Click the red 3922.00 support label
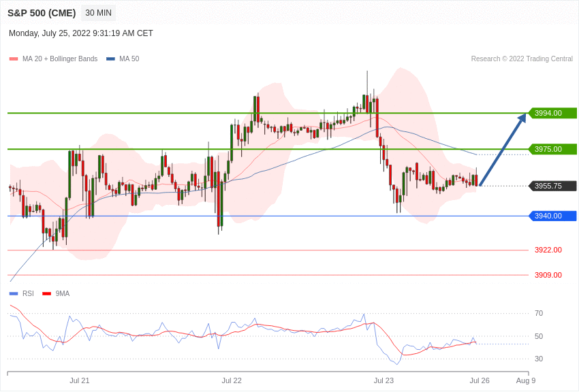This screenshot has width=579, height=392. point(548,250)
